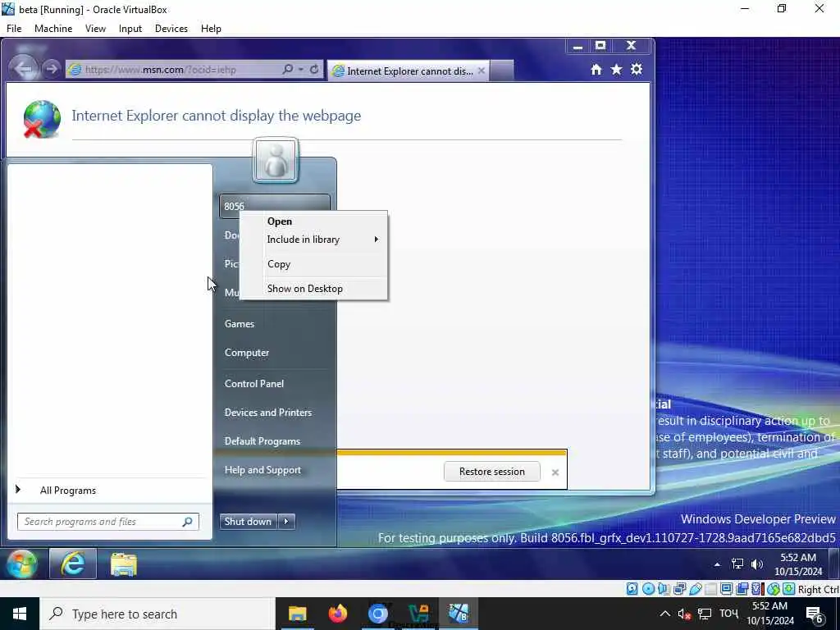Click the guest network tray icon
Image resolution: width=840 pixels, height=630 pixels.
click(x=737, y=564)
